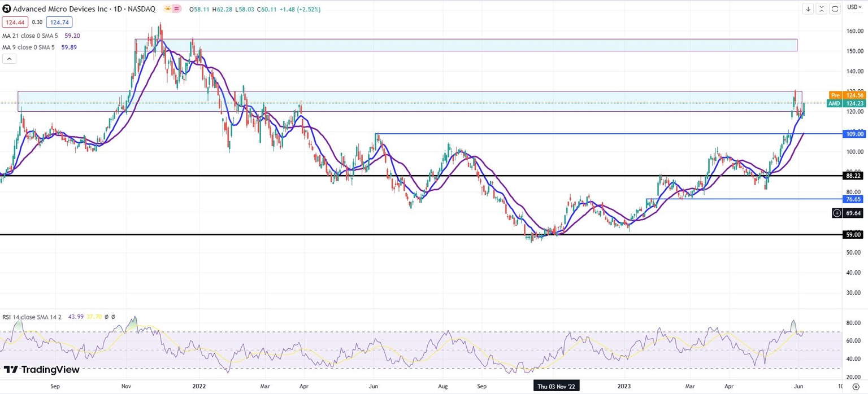Click the 109.00 horizontal line price label

(854, 134)
